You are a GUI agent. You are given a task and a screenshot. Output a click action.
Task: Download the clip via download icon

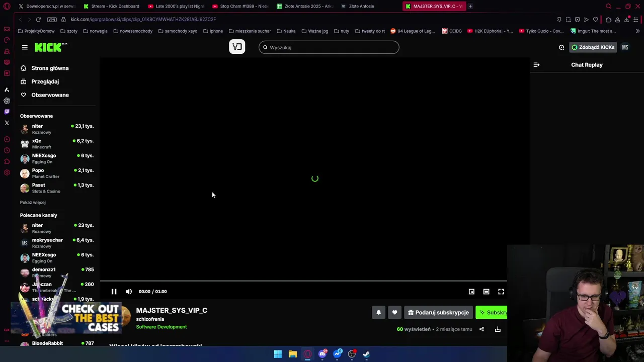point(498,329)
